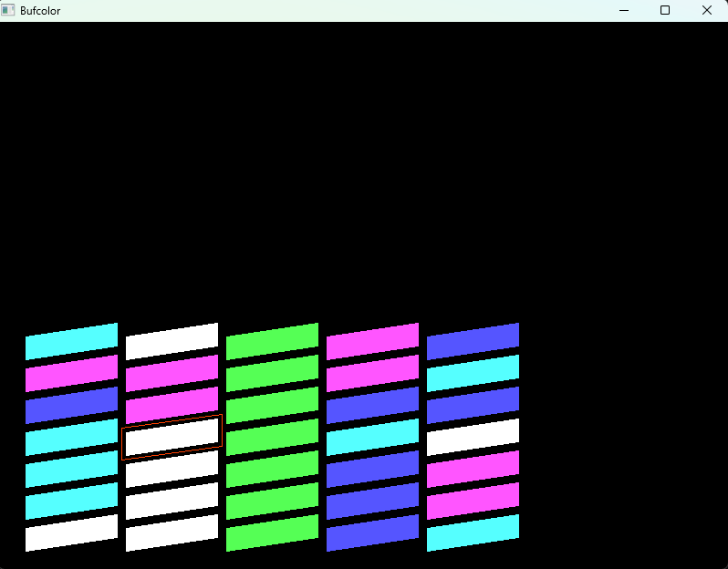Minimize the Bufcolor window

[624, 10]
